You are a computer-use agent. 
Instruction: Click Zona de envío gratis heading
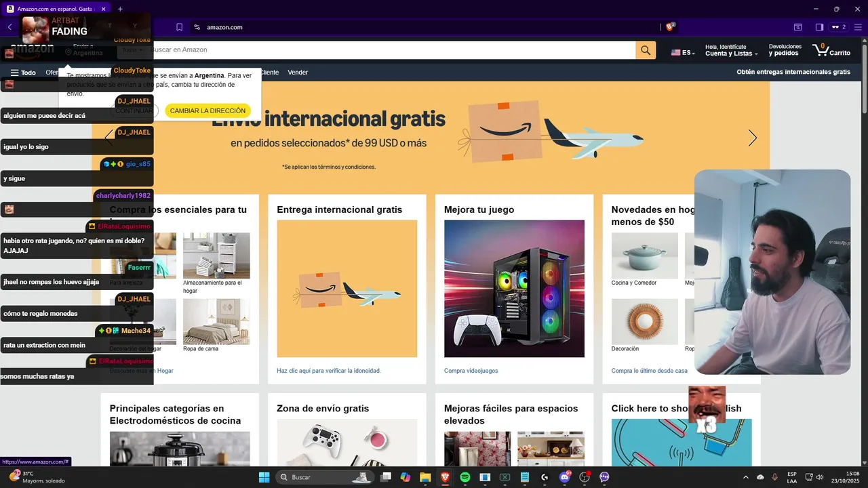(323, 409)
